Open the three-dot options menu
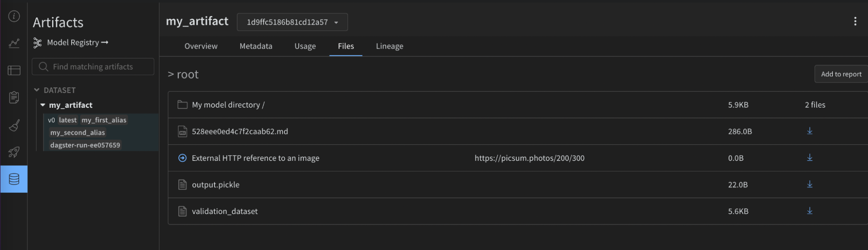868x250 pixels. (x=855, y=21)
